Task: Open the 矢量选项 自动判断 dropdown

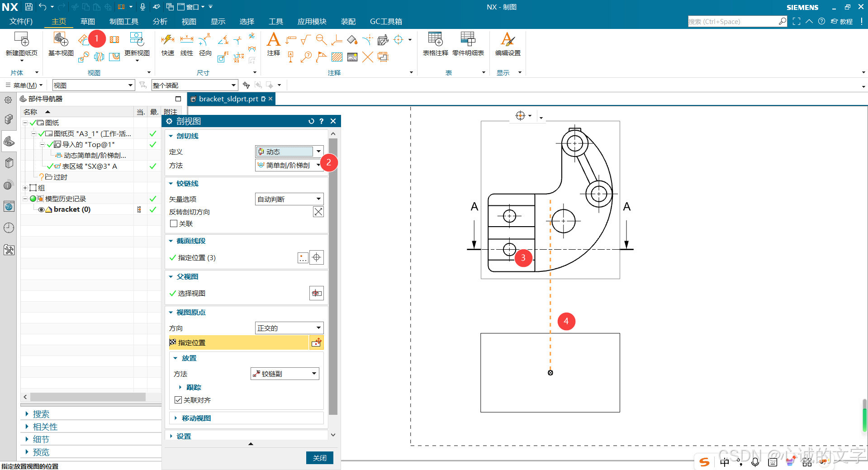Action: click(x=289, y=199)
